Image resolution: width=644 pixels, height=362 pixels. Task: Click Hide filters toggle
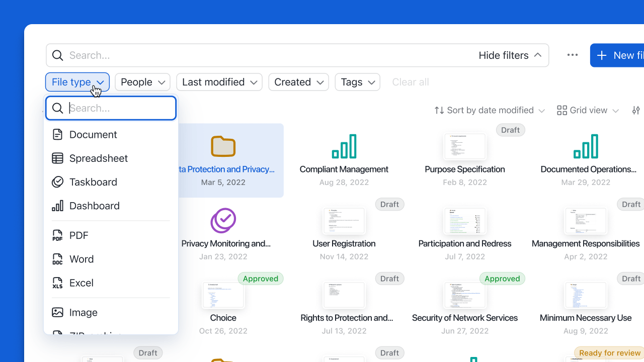[510, 55]
